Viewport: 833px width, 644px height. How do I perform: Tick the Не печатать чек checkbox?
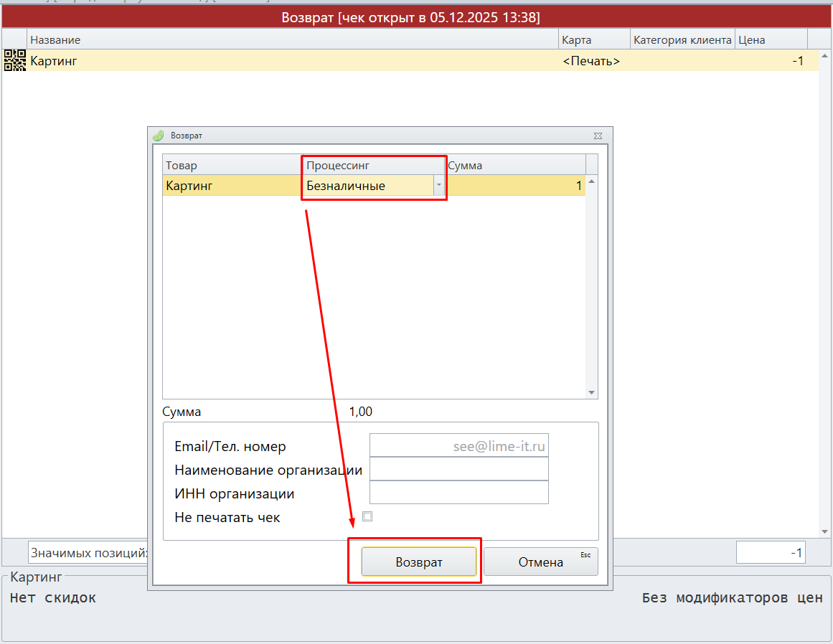[367, 516]
